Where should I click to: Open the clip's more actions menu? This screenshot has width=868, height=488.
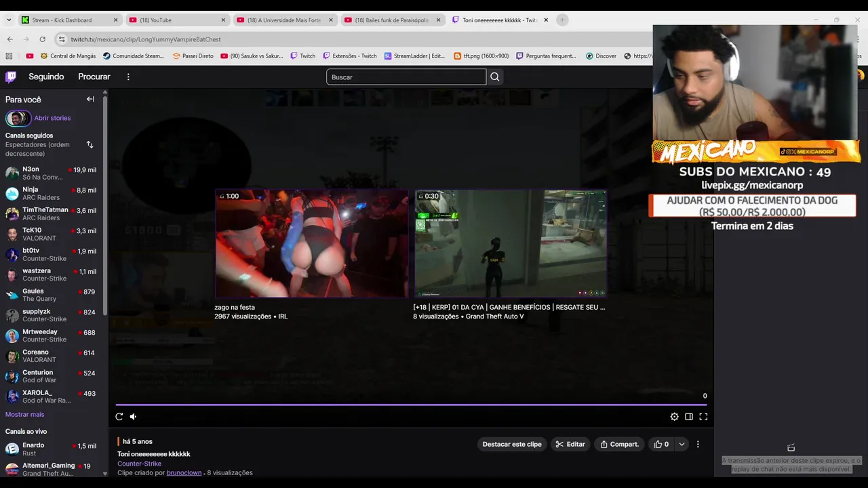[x=698, y=445]
